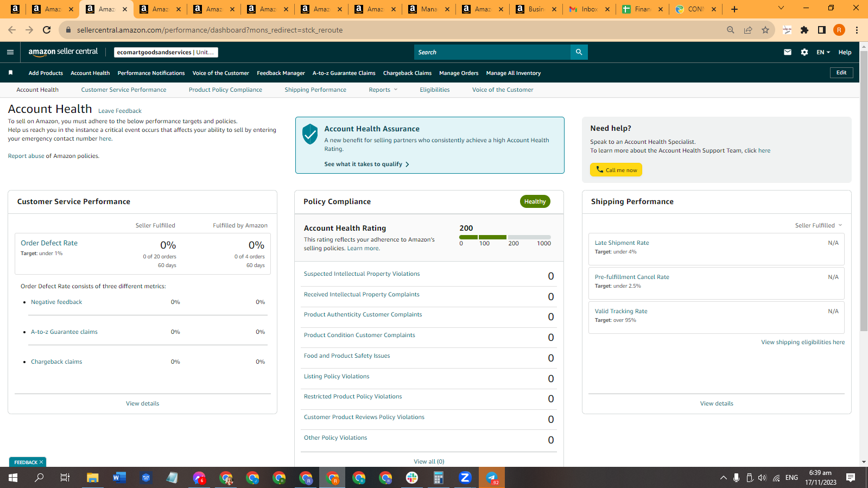Click the Account Health Rating progress bar

505,237
